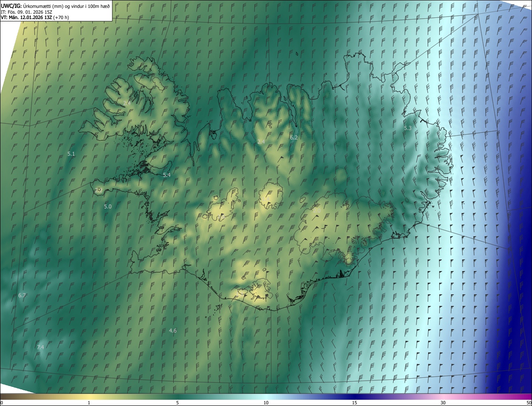Click the colorbar tick label 5
The height and width of the screenshot is (406, 532).
(x=177, y=403)
